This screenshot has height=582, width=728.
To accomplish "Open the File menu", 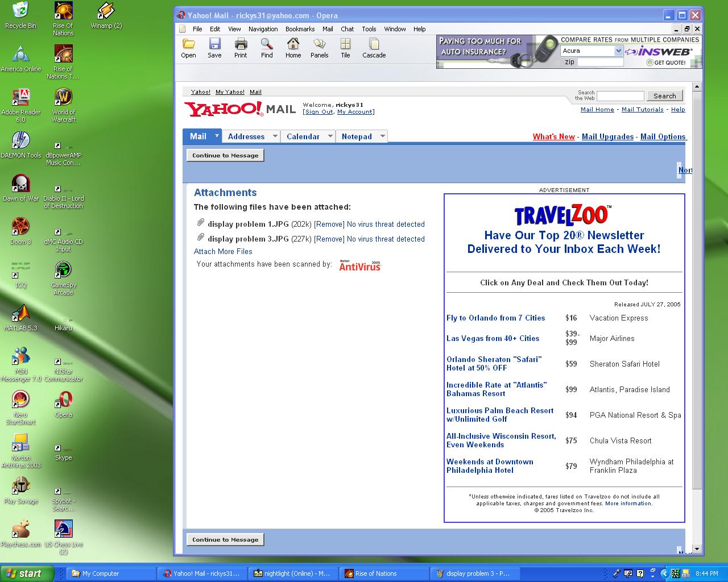I will click(x=197, y=29).
